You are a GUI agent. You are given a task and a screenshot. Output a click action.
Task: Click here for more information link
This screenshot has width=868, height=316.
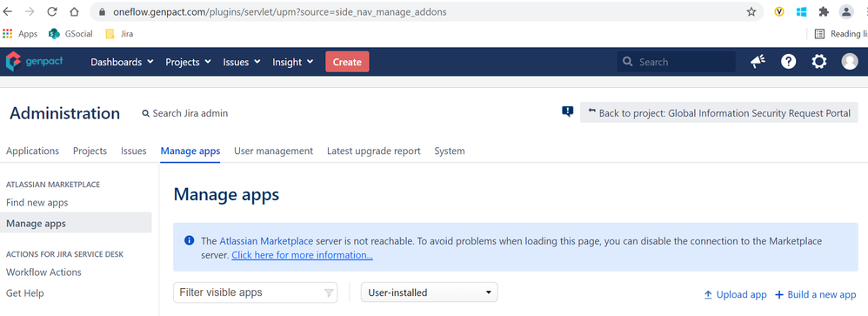tap(303, 255)
